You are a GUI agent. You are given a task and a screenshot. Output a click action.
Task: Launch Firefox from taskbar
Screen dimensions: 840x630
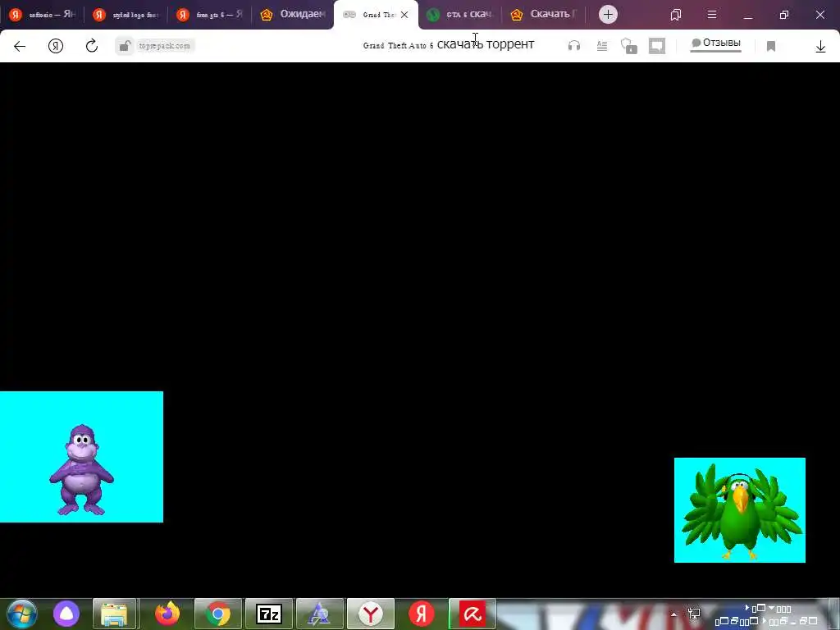tap(167, 614)
